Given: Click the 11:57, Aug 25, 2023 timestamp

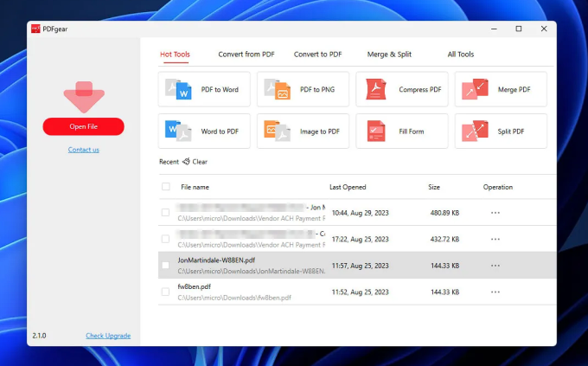Looking at the screenshot, I should click(361, 266).
